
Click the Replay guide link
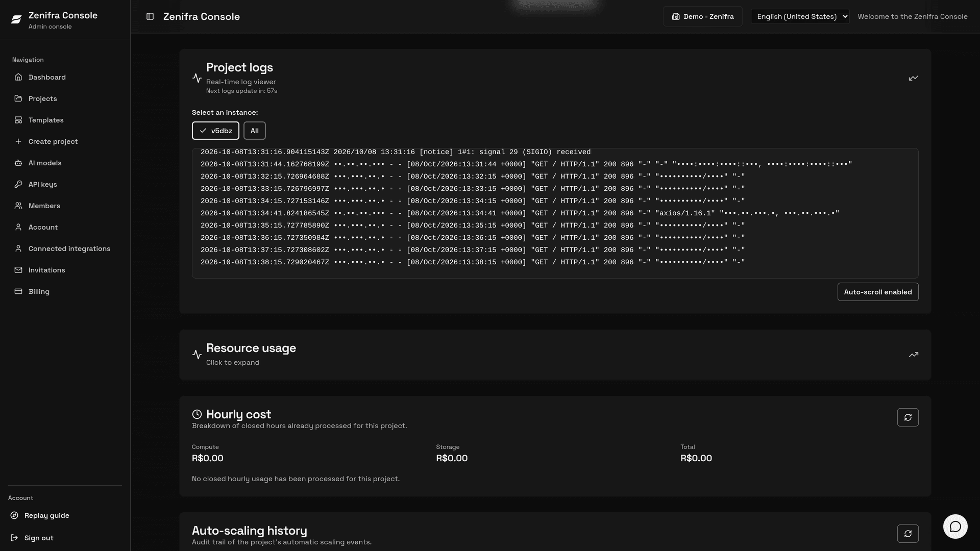pyautogui.click(x=46, y=515)
